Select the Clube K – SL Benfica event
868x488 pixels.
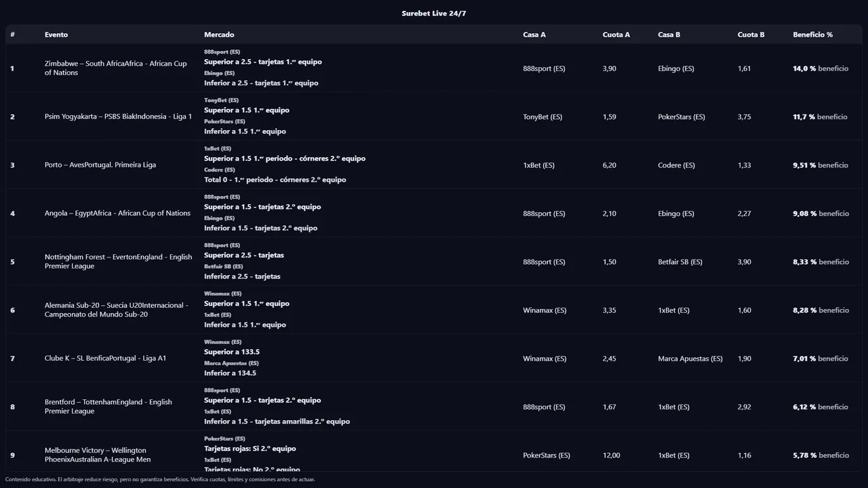click(x=105, y=359)
